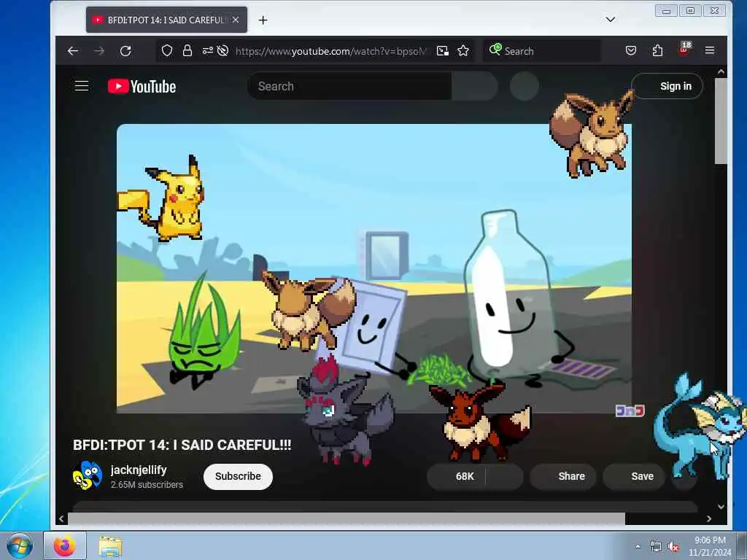Viewport: 747px width, 560px height.
Task: Click the YouTube search submit button
Action: 475,86
